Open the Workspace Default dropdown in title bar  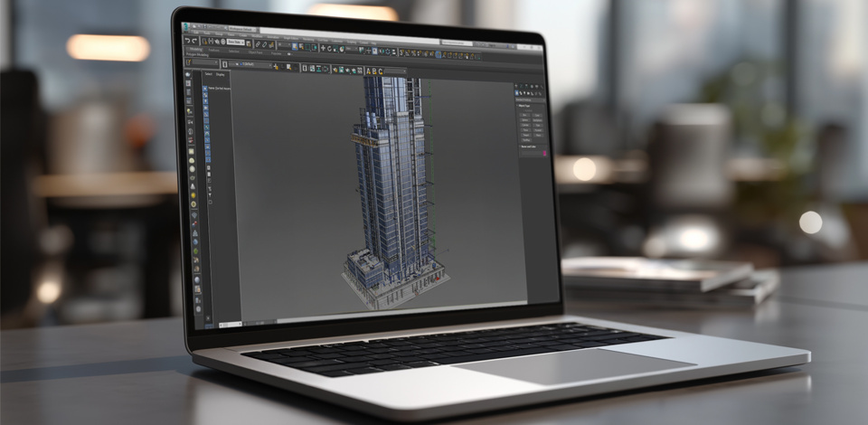pos(242,29)
